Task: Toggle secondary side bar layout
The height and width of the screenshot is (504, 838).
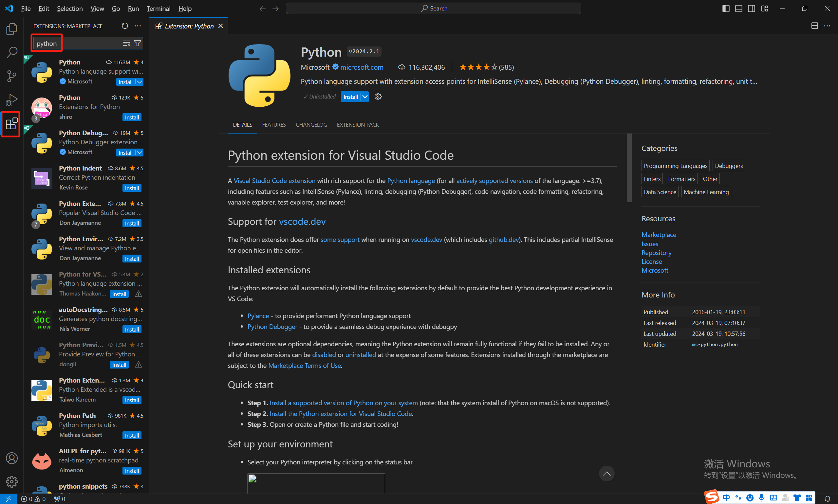Action: [x=751, y=9]
